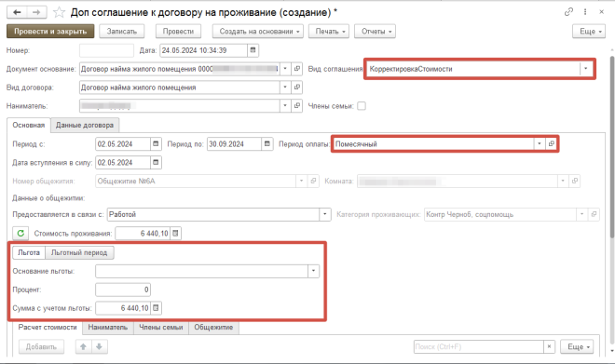615x364 pixels.
Task: Open top-right Еще menu
Action: [x=589, y=32]
